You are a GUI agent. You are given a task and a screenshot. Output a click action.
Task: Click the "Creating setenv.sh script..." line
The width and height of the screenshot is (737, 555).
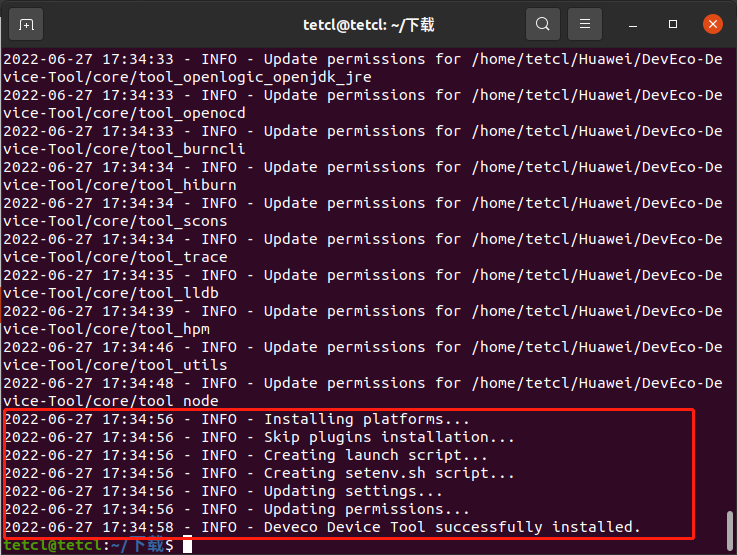click(x=389, y=473)
